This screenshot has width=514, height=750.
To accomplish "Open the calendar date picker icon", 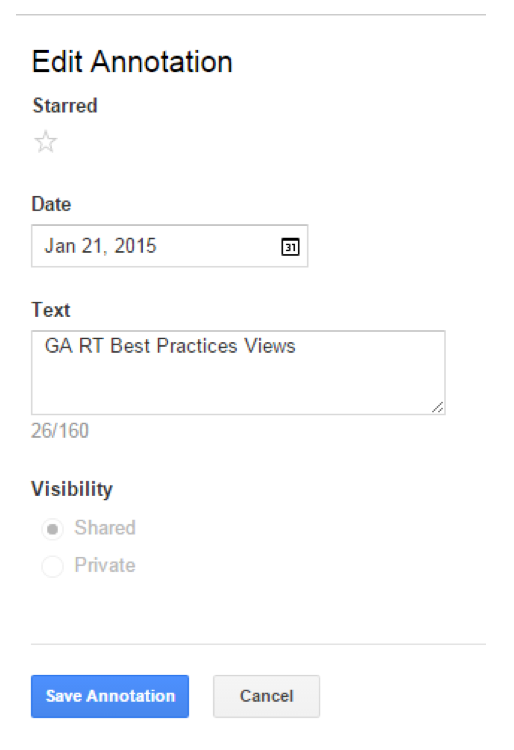I will pos(290,247).
